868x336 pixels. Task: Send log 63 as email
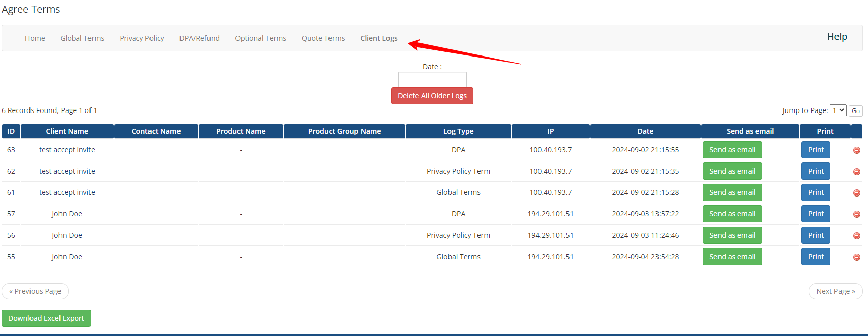pos(732,150)
